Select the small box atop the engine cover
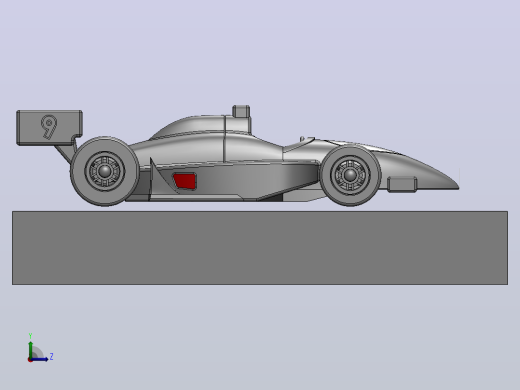The width and height of the screenshot is (520, 390). click(241, 111)
